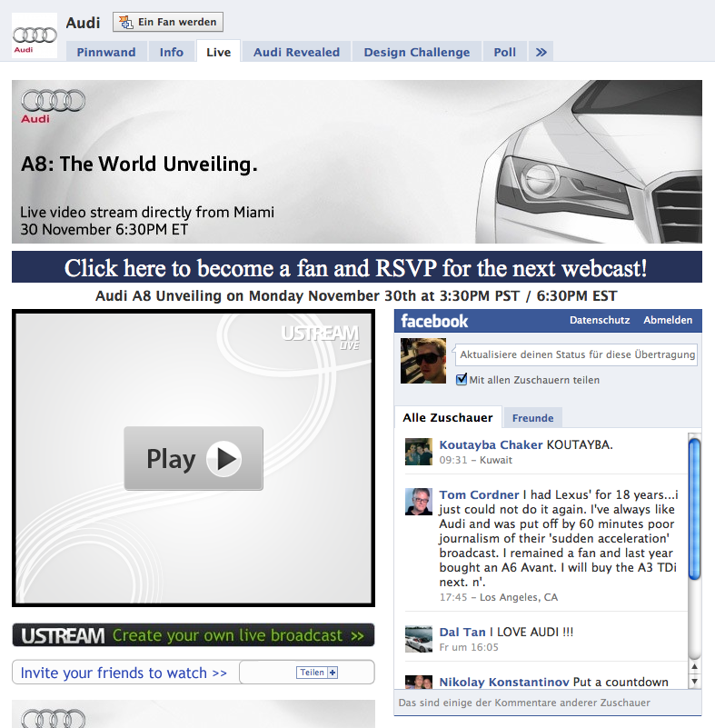Open your profile photo in the chat widget
715x728 pixels.
coord(423,361)
